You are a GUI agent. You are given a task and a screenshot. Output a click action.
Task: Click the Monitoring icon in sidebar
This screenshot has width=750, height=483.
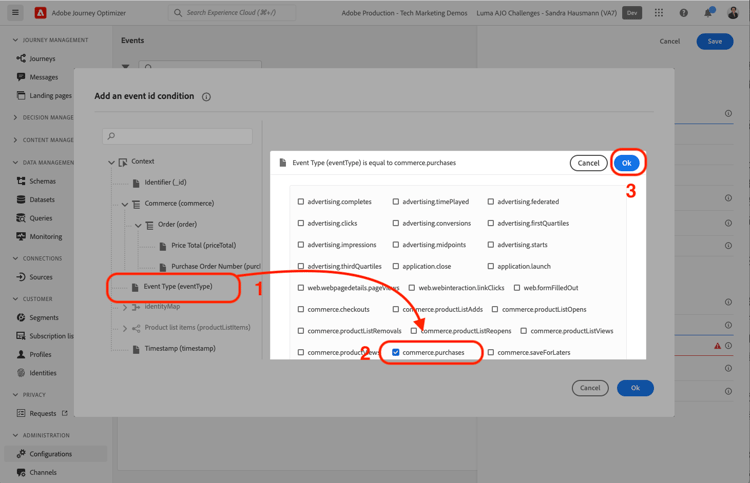pyautogui.click(x=21, y=236)
